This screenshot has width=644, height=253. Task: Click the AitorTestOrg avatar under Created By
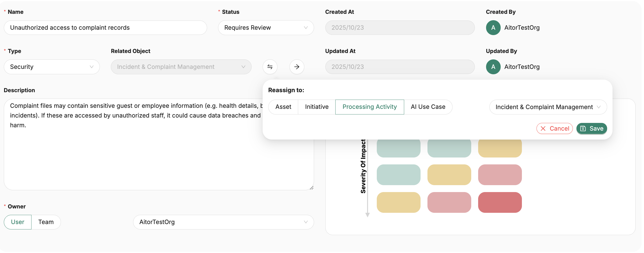pos(493,28)
